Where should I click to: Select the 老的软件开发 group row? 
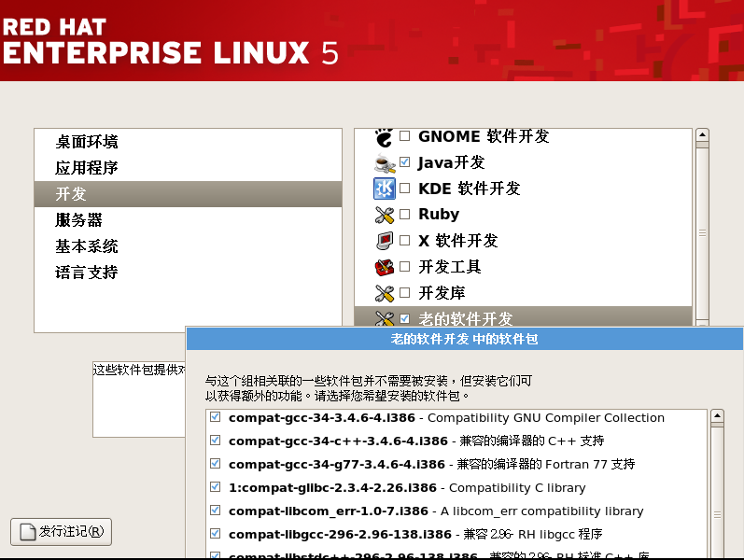[x=523, y=317]
